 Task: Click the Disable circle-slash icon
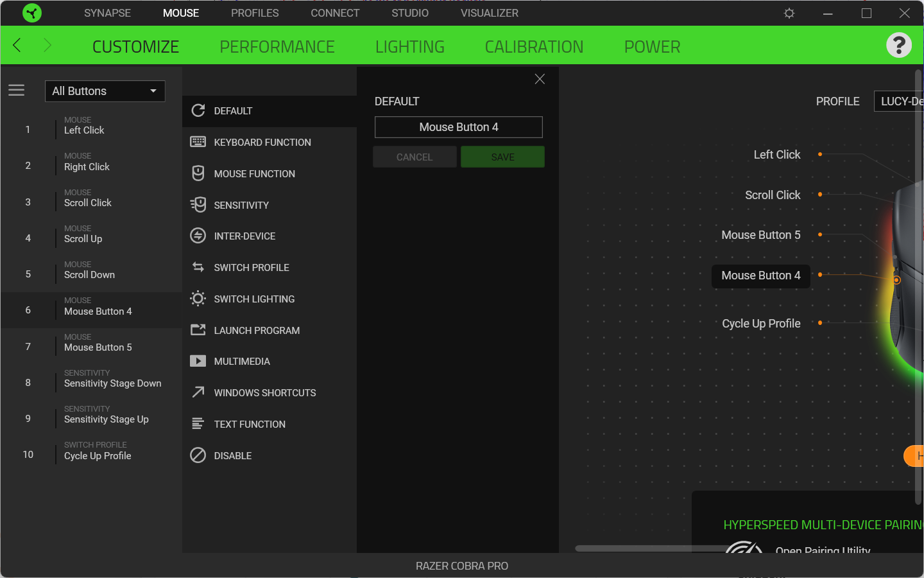pyautogui.click(x=198, y=455)
